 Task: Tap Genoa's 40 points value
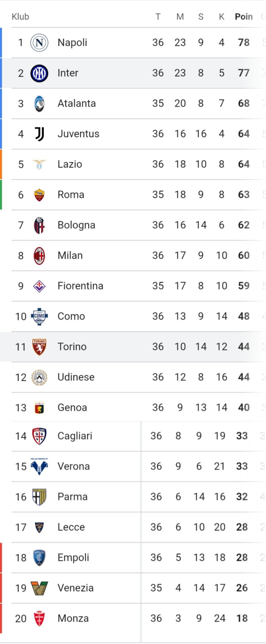pyautogui.click(x=244, y=407)
